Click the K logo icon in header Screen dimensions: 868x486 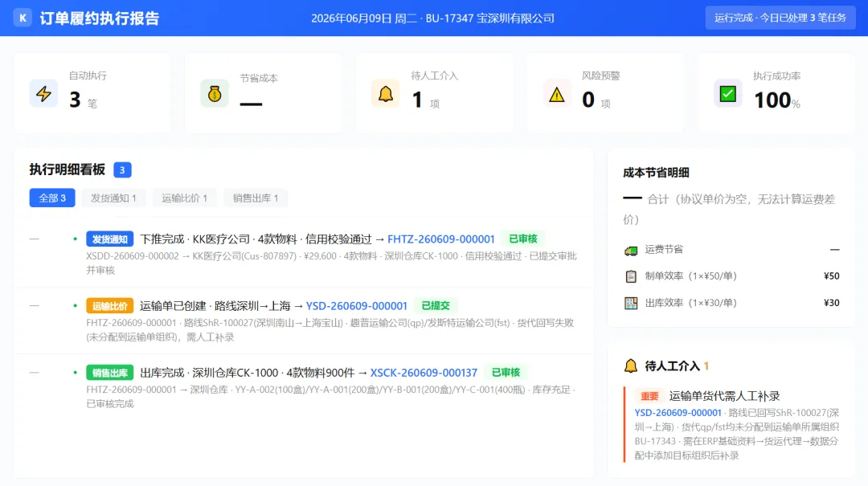pos(23,18)
